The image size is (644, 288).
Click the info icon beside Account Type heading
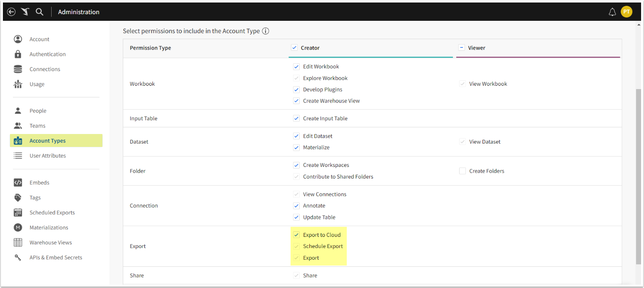266,31
